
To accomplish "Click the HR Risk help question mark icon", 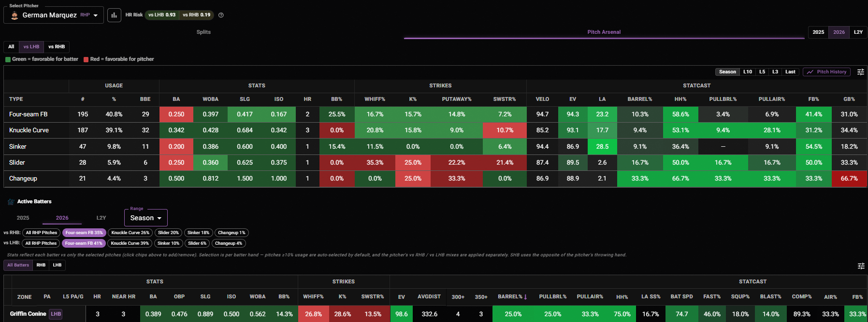I will coord(221,15).
